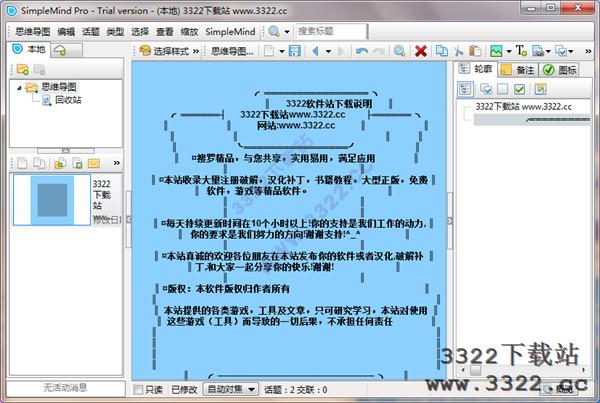Click the 搜索标题 search field
The image size is (600, 403).
(x=331, y=31)
